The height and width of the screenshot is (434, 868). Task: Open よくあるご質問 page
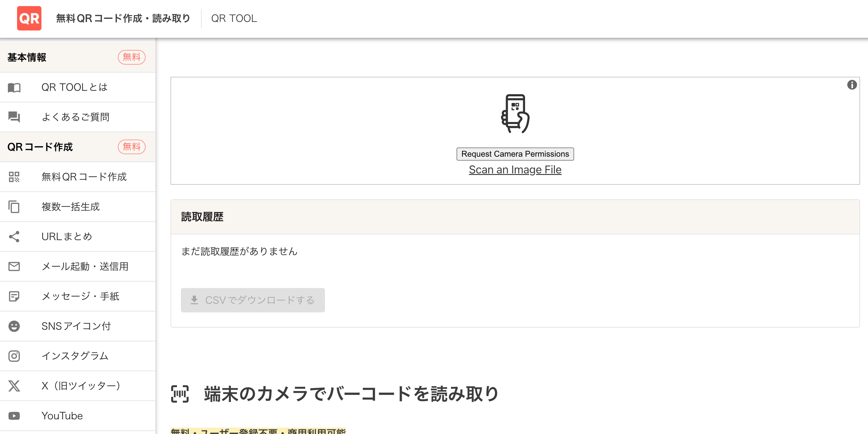[76, 117]
